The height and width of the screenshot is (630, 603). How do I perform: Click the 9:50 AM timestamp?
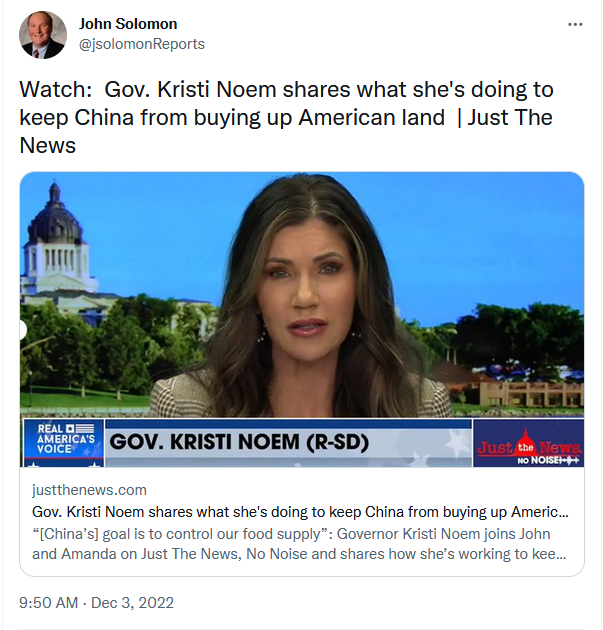[x=48, y=603]
